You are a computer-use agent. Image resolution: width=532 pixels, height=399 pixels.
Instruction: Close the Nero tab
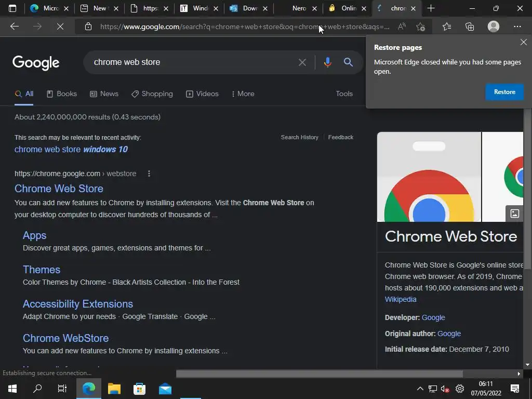pos(314,8)
